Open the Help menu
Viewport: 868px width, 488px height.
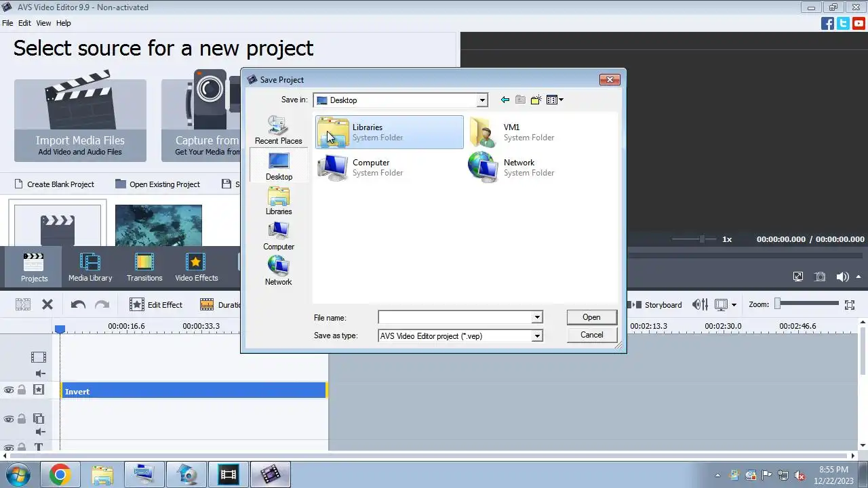pyautogui.click(x=63, y=23)
